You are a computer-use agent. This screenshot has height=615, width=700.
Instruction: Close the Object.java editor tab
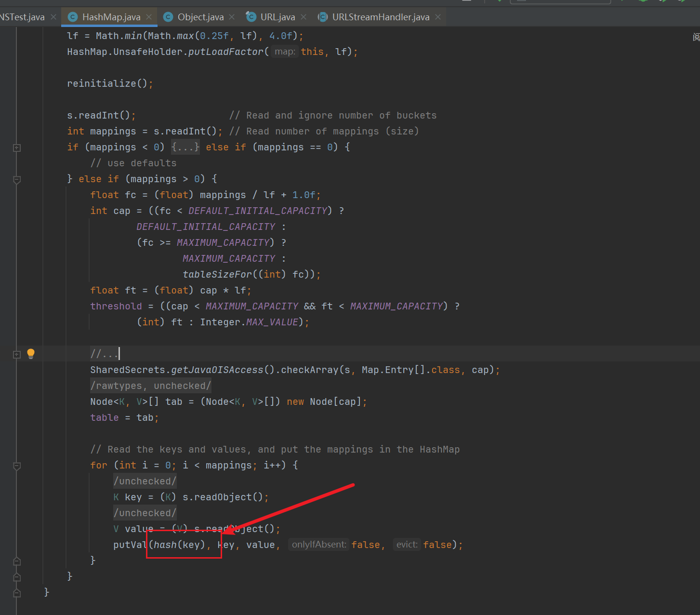232,17
